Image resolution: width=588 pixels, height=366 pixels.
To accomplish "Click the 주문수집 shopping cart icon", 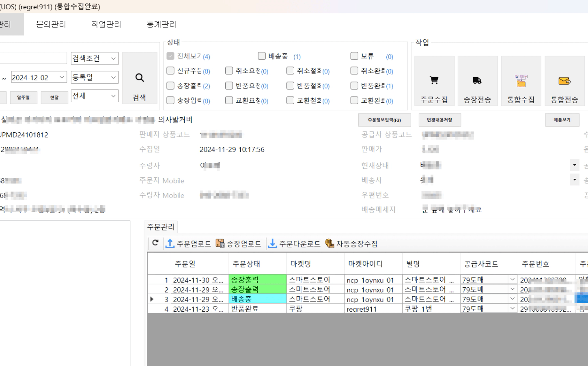I will tap(434, 81).
